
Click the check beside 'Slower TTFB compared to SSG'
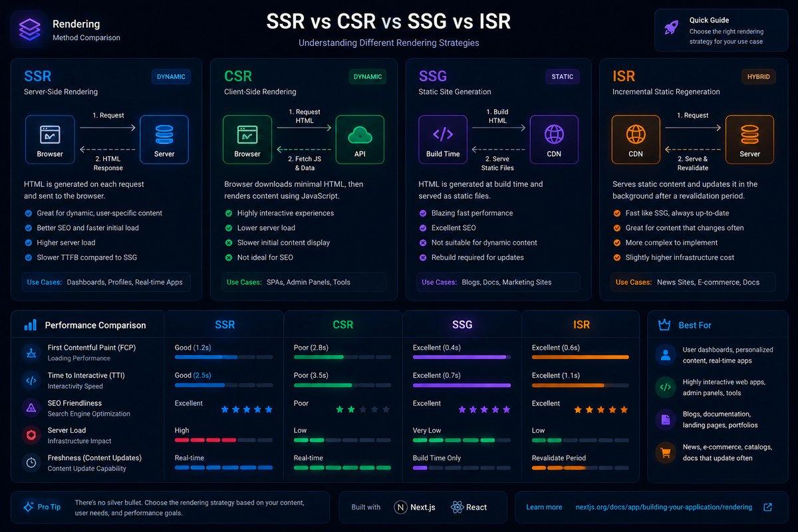(28, 257)
